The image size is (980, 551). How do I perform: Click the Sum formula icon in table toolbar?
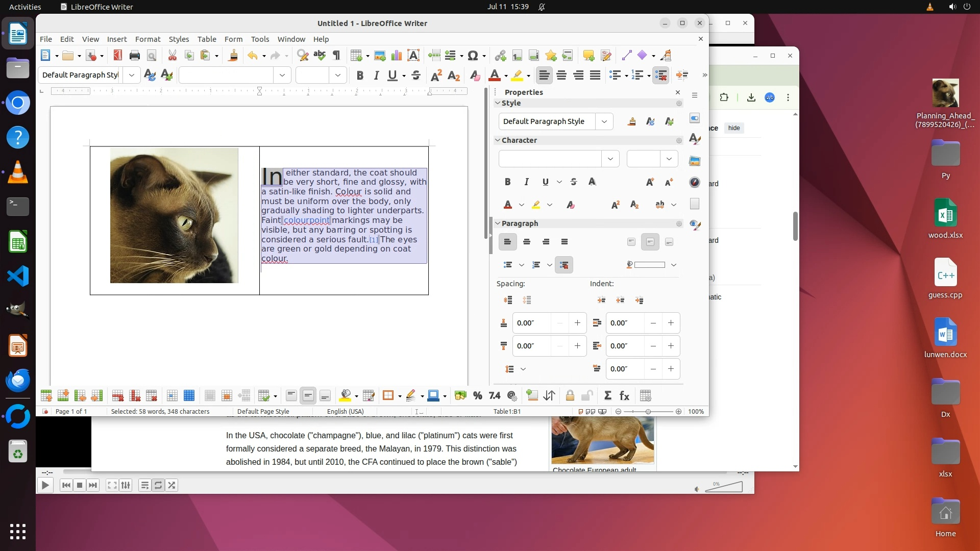[607, 396]
